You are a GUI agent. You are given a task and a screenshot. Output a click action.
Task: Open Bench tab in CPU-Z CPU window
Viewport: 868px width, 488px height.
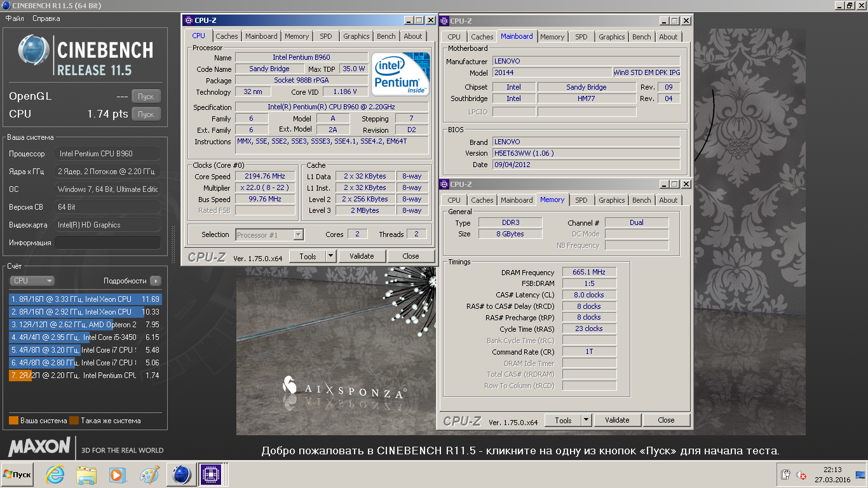pyautogui.click(x=386, y=36)
